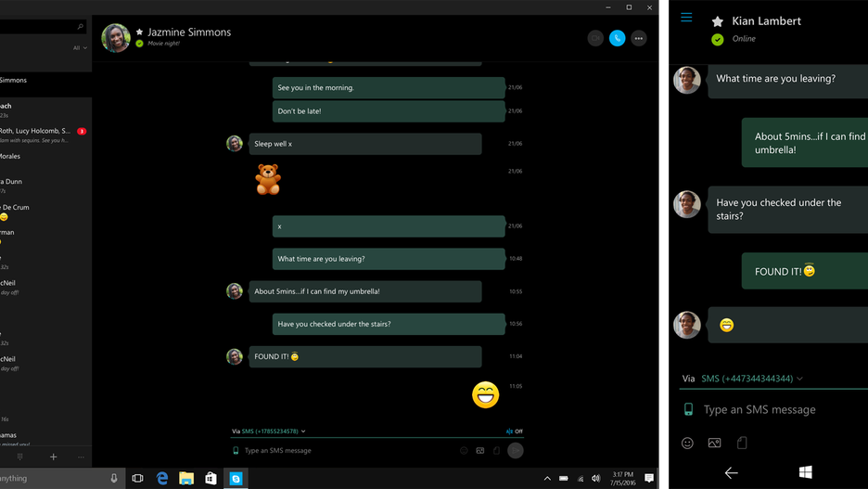The width and height of the screenshot is (868, 489).
Task: Start a voice call with Jazmine Simmons
Action: pyautogui.click(x=617, y=38)
